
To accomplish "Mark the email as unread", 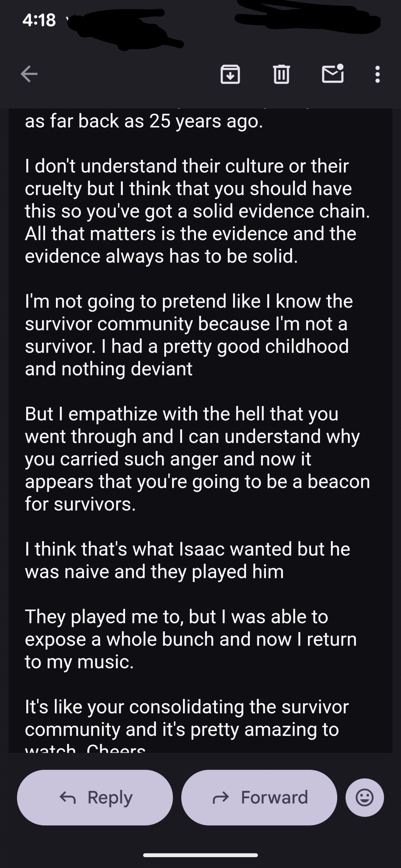I will (x=332, y=74).
